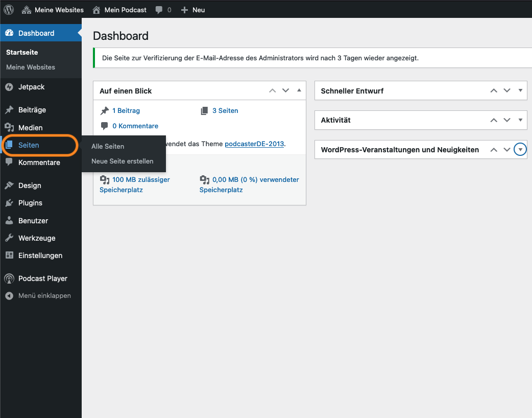Open the Beiträge menu label
532x418 pixels.
[x=32, y=110]
